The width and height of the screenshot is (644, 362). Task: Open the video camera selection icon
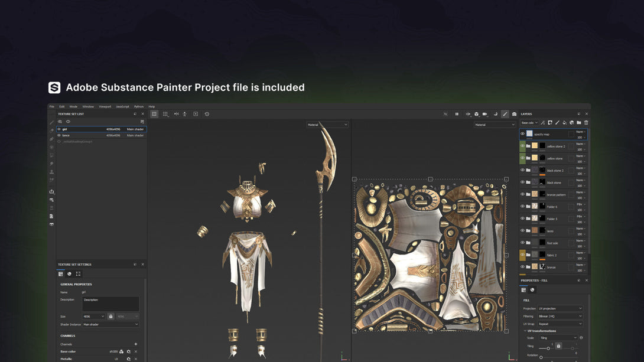(485, 114)
